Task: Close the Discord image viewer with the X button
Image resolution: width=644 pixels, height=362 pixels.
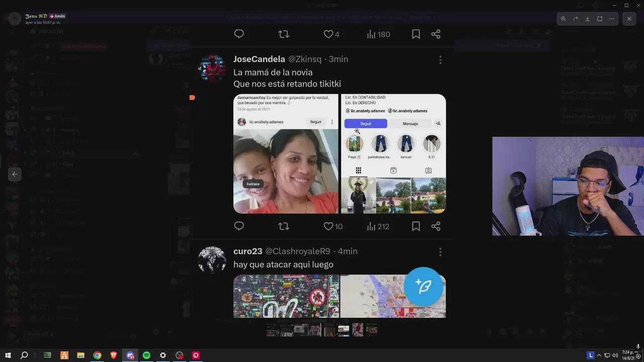Action: 629,19
